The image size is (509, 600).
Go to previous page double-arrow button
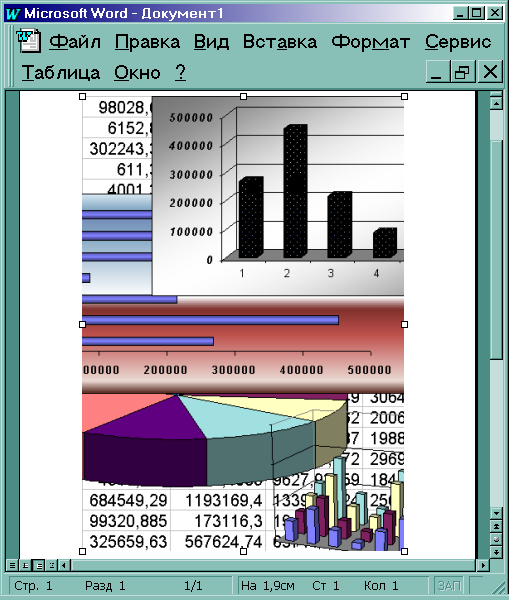tap(496, 527)
